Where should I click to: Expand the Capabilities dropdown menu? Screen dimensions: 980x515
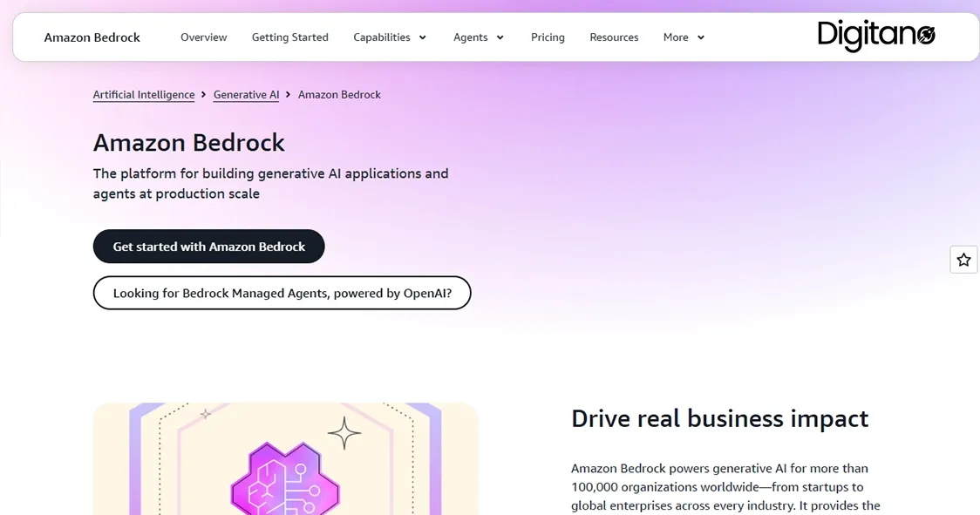[390, 37]
